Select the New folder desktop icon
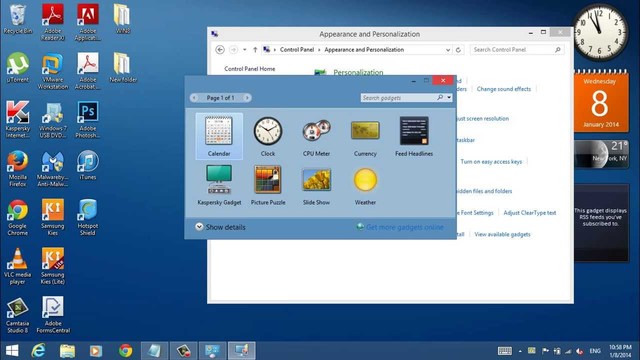This screenshot has width=640, height=360. pyautogui.click(x=123, y=68)
